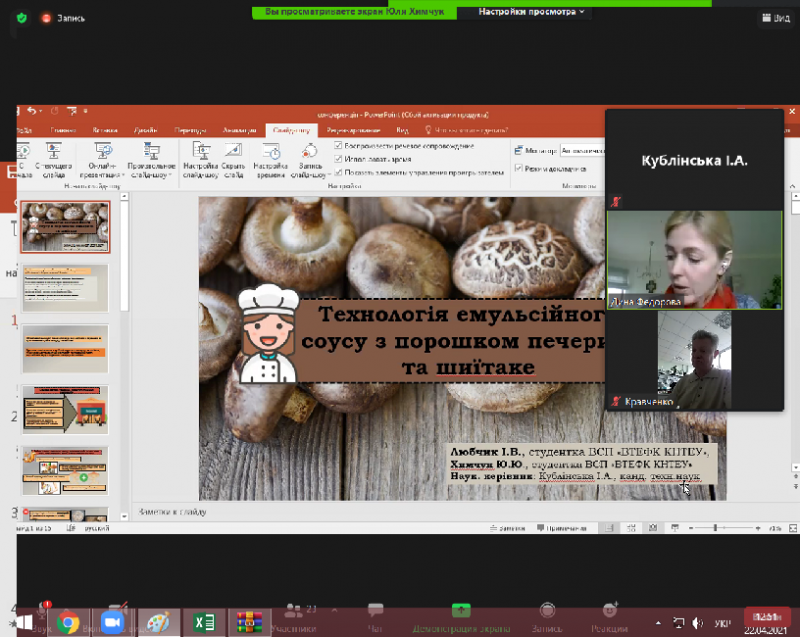Open the slide show setup icon
This screenshot has height=637, width=800.
pos(201,151)
